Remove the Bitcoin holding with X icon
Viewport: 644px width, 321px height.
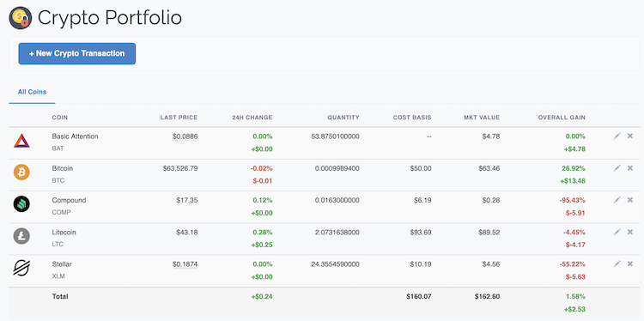click(x=630, y=168)
